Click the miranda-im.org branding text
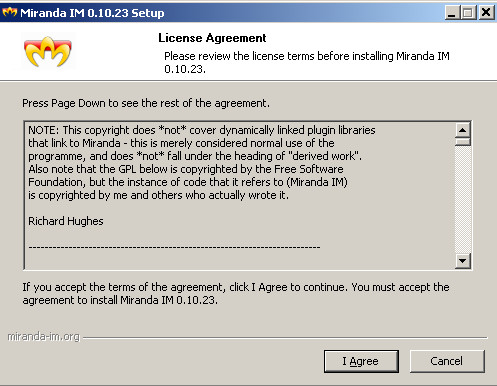The image size is (497, 386). point(44,336)
